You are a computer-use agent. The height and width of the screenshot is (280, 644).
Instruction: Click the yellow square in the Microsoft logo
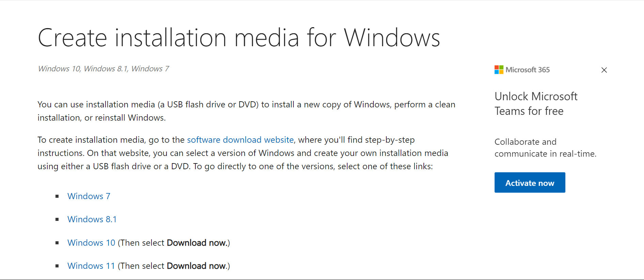point(501,72)
